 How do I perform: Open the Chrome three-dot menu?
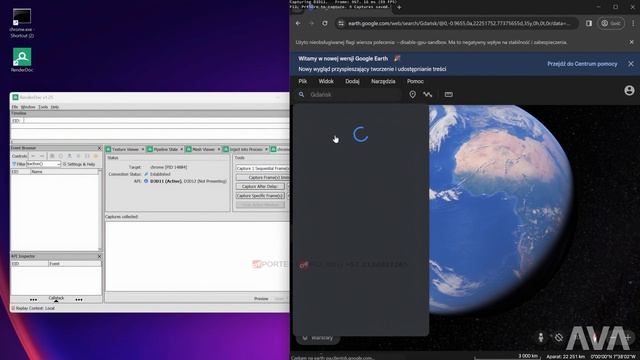click(x=633, y=23)
